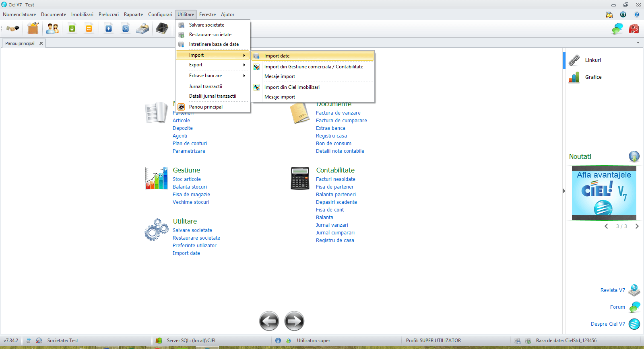This screenshot has width=644, height=349.
Task: Go to previous Noutati slide
Action: point(606,226)
